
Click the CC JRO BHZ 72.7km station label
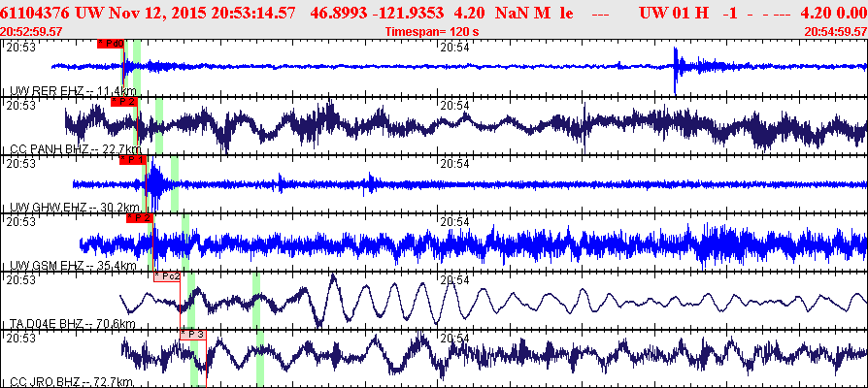[72, 382]
